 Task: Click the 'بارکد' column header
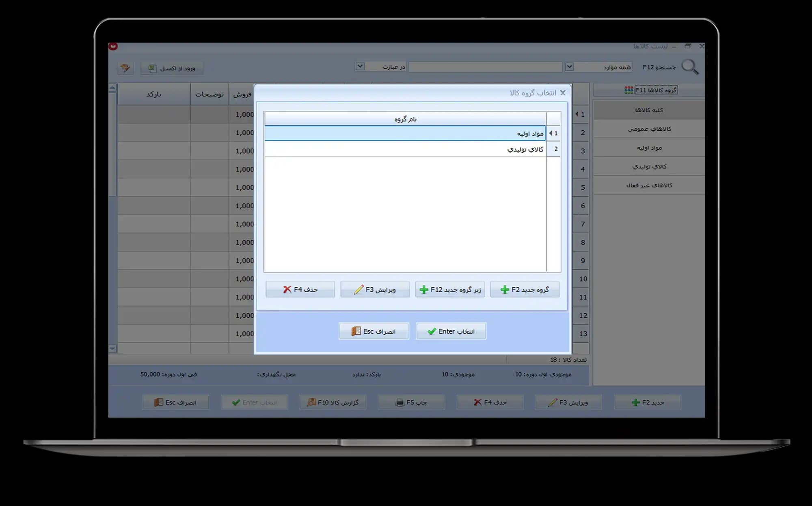pyautogui.click(x=154, y=94)
